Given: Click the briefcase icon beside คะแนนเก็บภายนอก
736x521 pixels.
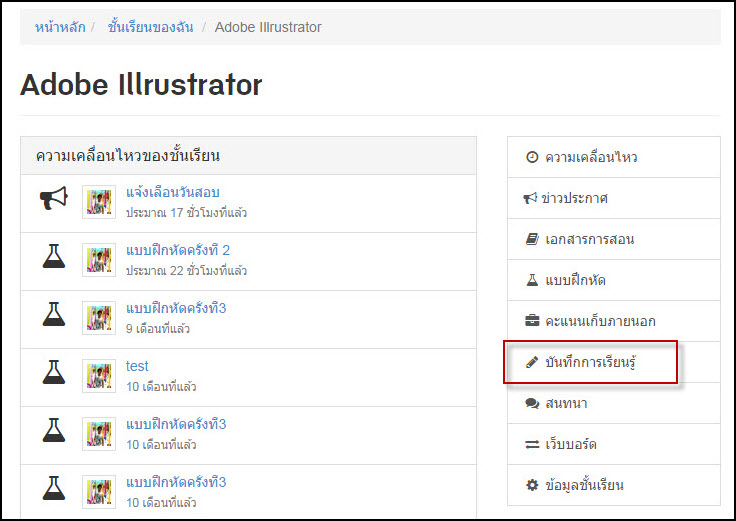Looking at the screenshot, I should point(532,321).
